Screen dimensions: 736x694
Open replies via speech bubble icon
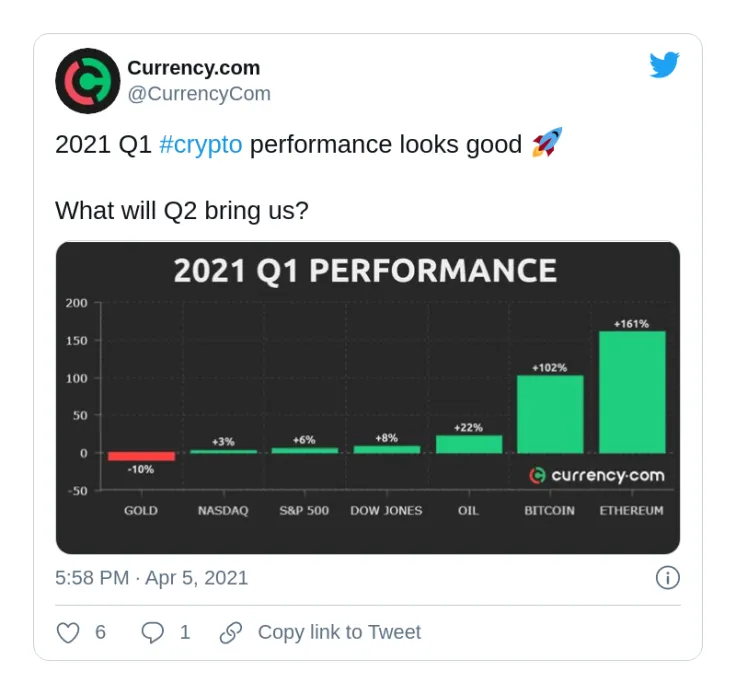point(153,633)
